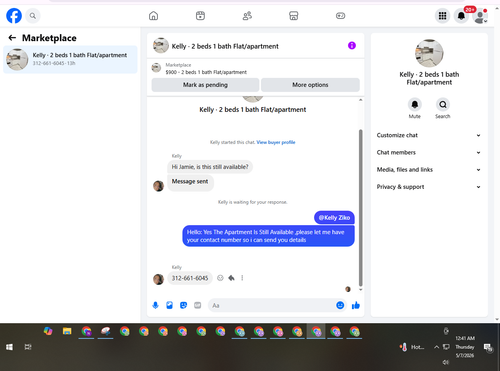Open the Gaming tab

click(x=340, y=16)
